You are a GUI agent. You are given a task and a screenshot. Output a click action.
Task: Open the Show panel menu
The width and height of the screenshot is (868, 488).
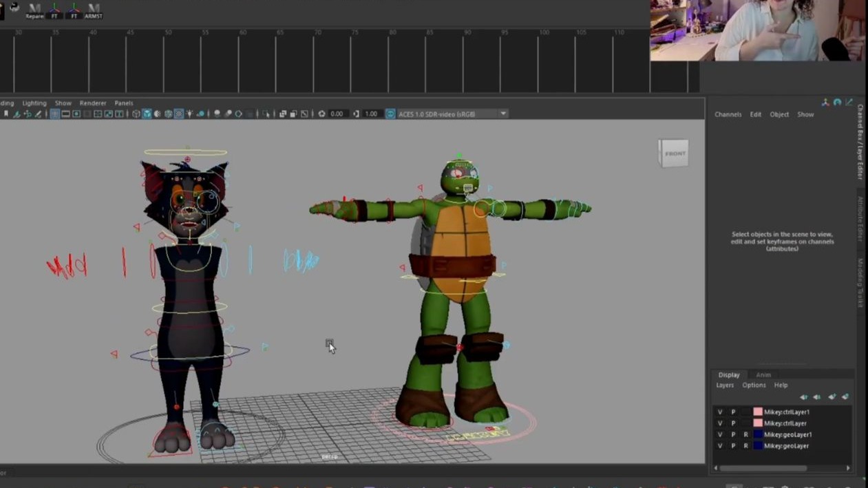coord(63,103)
